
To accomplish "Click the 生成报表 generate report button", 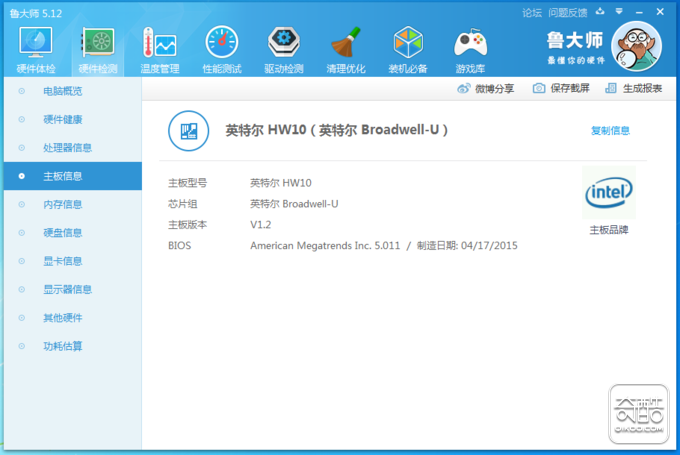I will coord(634,88).
